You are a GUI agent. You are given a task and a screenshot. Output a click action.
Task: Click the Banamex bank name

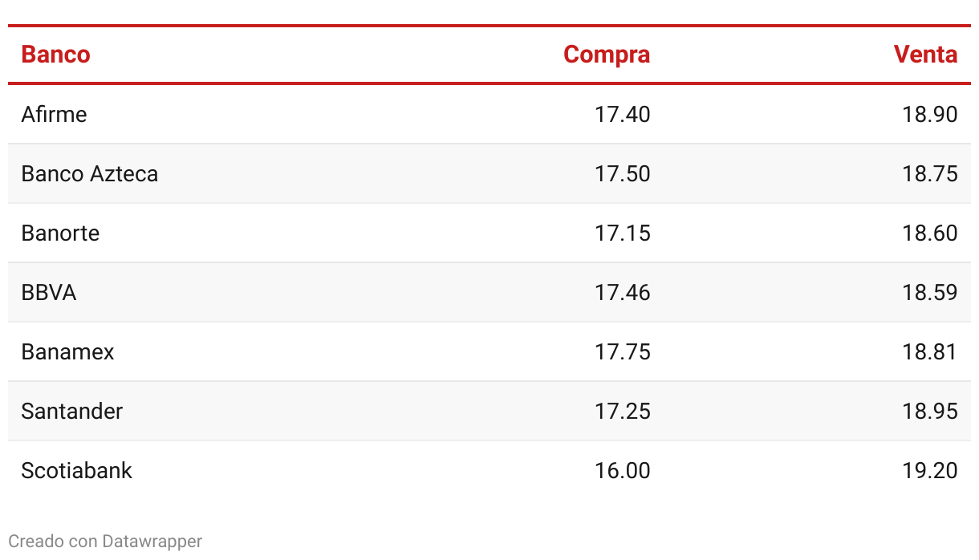pyautogui.click(x=67, y=351)
